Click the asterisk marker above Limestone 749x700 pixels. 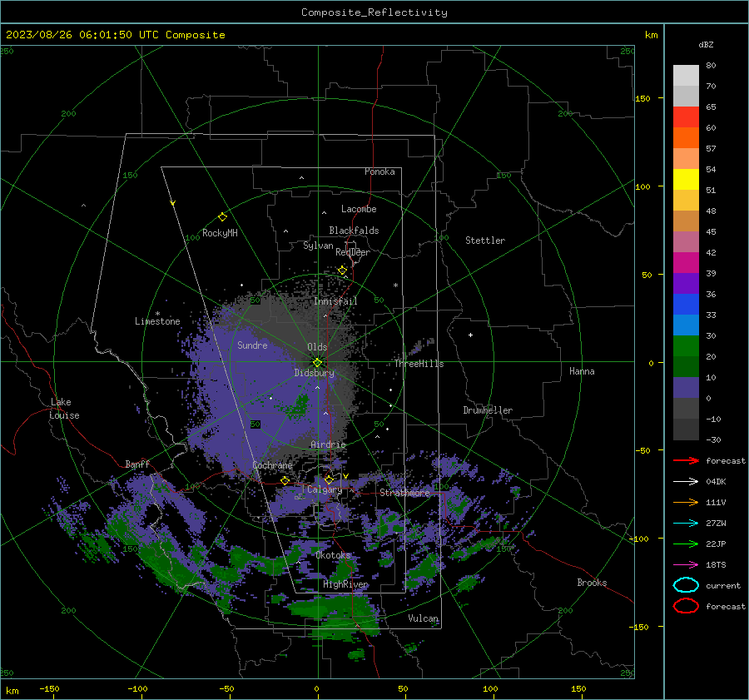(x=157, y=314)
